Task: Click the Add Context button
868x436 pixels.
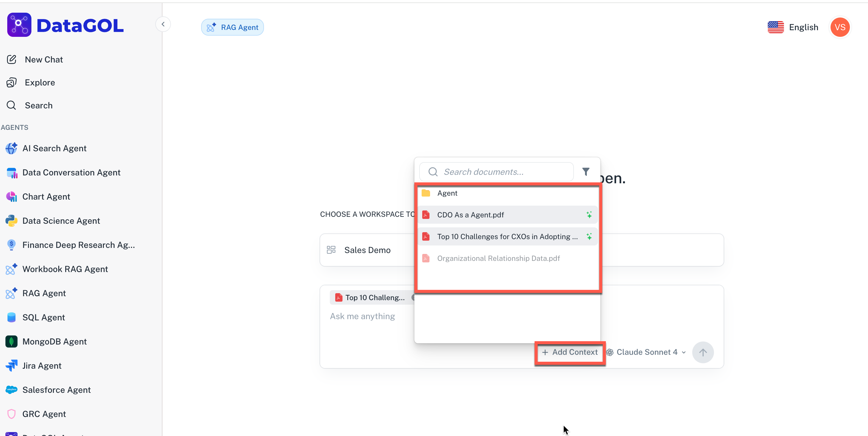Action: tap(570, 352)
